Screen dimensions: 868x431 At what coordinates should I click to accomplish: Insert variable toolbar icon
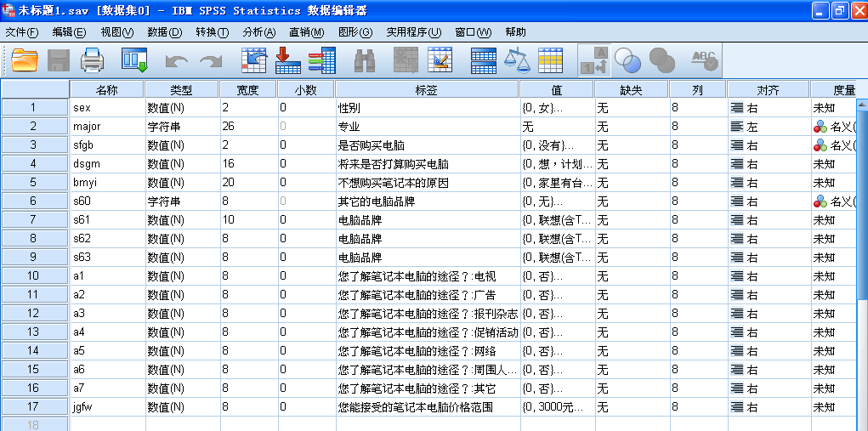tap(440, 60)
